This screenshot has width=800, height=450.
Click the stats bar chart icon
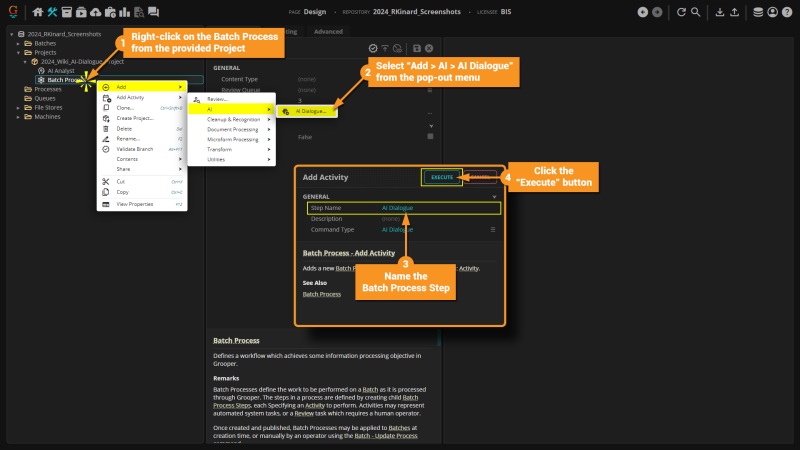[124, 12]
